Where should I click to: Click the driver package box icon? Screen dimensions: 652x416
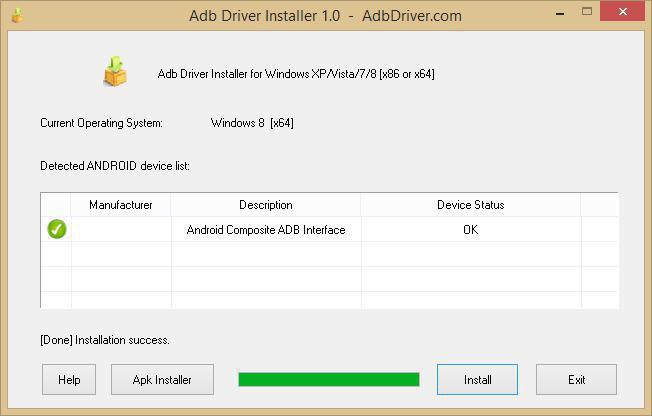click(115, 72)
